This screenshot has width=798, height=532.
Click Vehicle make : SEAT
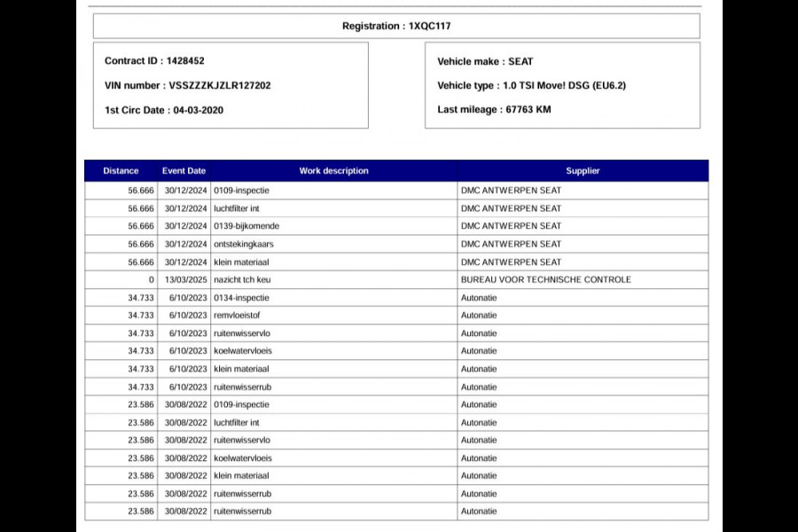pyautogui.click(x=485, y=61)
